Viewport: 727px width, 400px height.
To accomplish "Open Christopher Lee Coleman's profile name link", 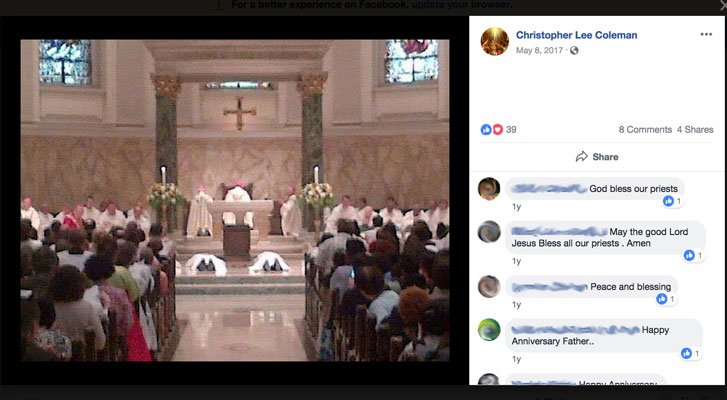I will coord(576,35).
